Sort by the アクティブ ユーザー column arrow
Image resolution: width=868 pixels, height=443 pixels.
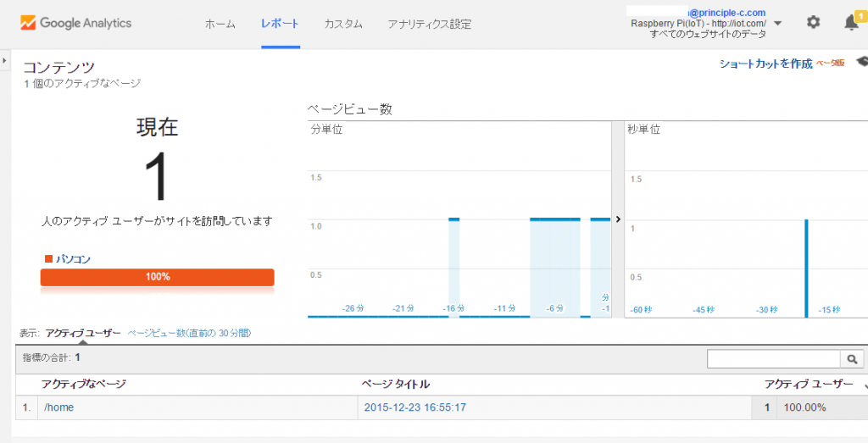(x=865, y=385)
